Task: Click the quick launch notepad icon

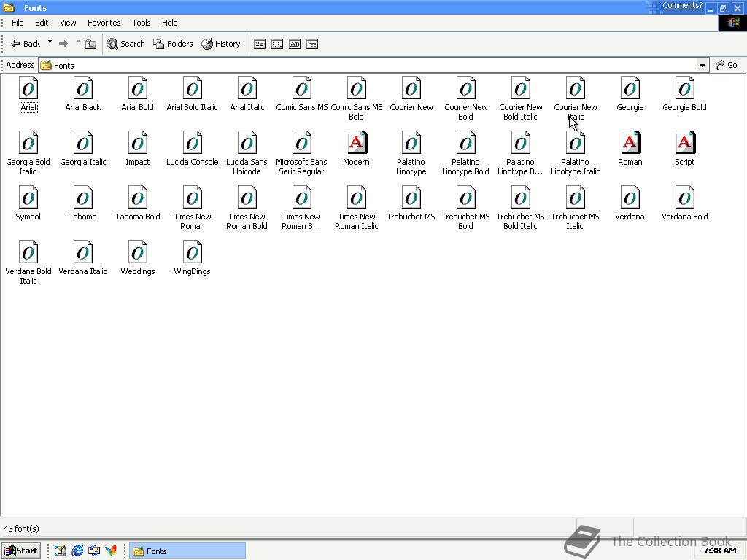Action: click(61, 551)
